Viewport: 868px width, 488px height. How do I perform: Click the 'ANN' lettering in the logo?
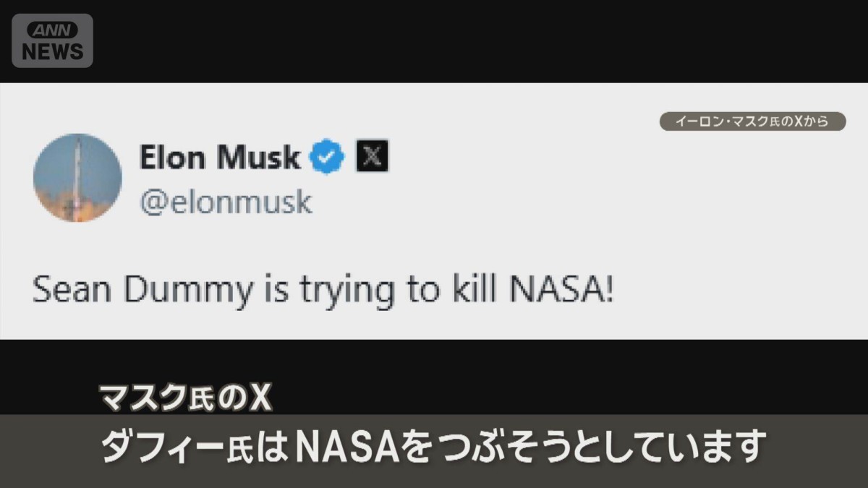[52, 30]
